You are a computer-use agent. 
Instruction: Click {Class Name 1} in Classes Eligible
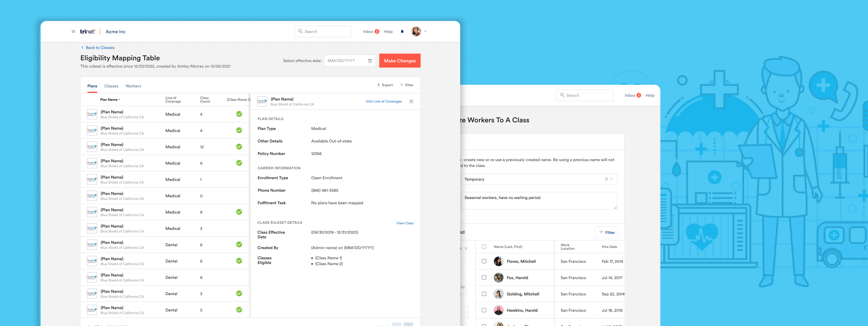tap(329, 258)
